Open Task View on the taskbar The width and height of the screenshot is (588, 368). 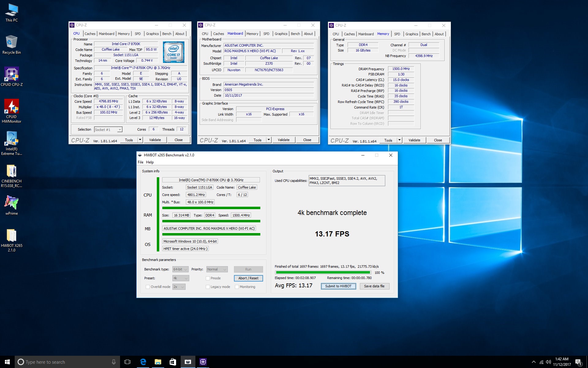pyautogui.click(x=127, y=362)
